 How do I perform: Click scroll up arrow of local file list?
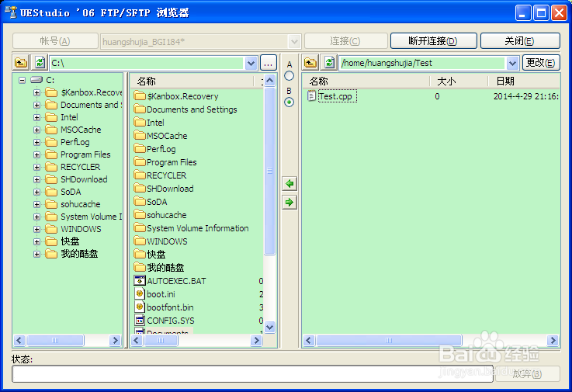269,80
